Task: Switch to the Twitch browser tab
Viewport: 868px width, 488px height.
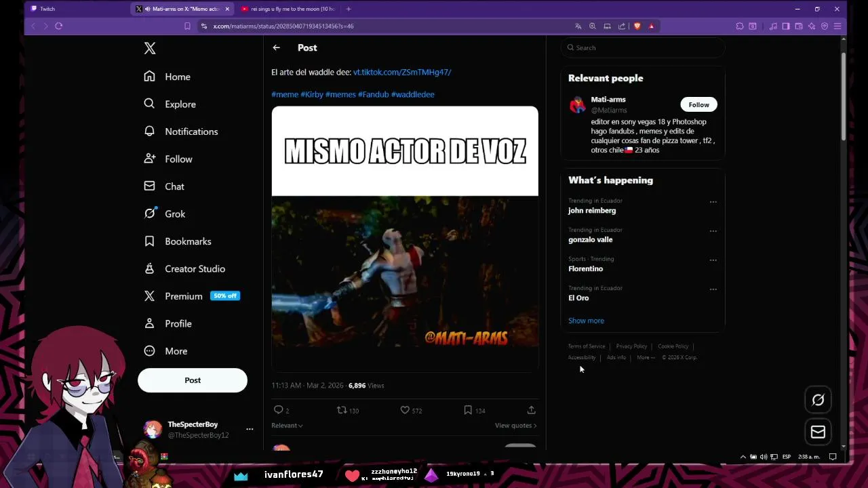Action: click(x=75, y=9)
